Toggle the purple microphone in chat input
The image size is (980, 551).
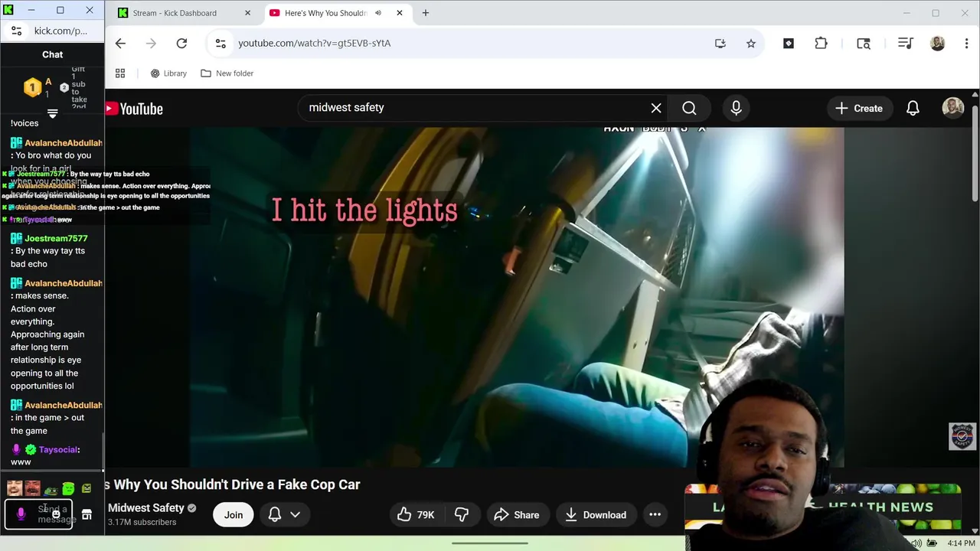click(x=21, y=514)
